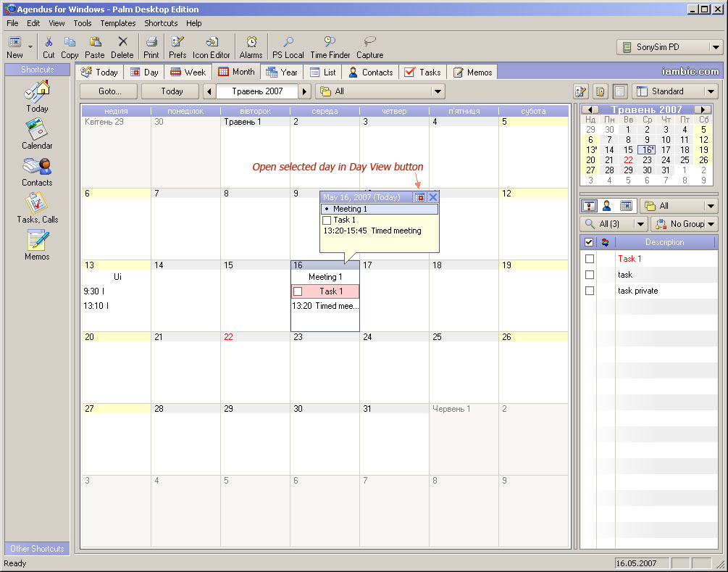The image size is (728, 572).
Task: Open the Templates menu
Action: 118,23
